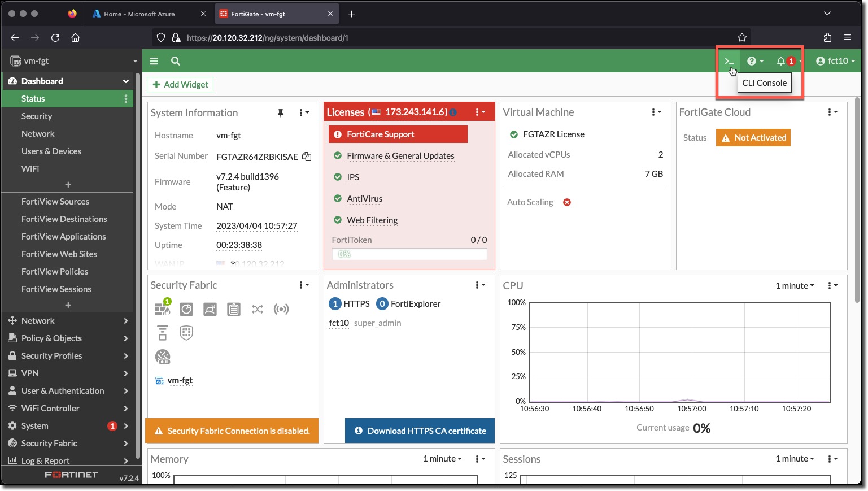Click the round globe icon in Security Fabric
This screenshot has width=868, height=491.
click(163, 357)
